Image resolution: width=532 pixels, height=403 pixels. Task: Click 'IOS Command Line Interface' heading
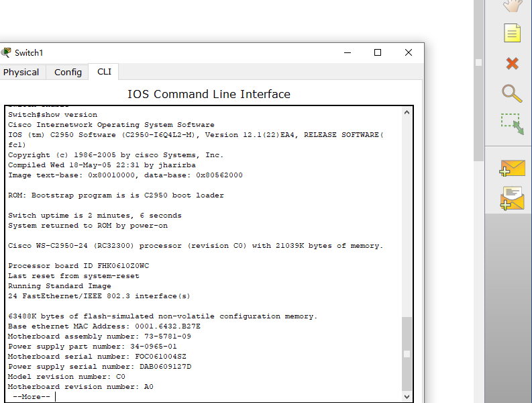tap(209, 94)
